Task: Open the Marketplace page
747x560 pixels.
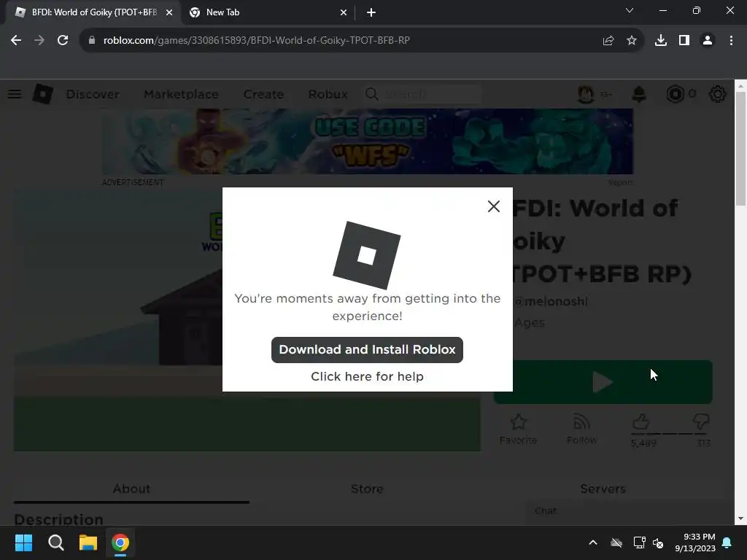Action: click(181, 94)
